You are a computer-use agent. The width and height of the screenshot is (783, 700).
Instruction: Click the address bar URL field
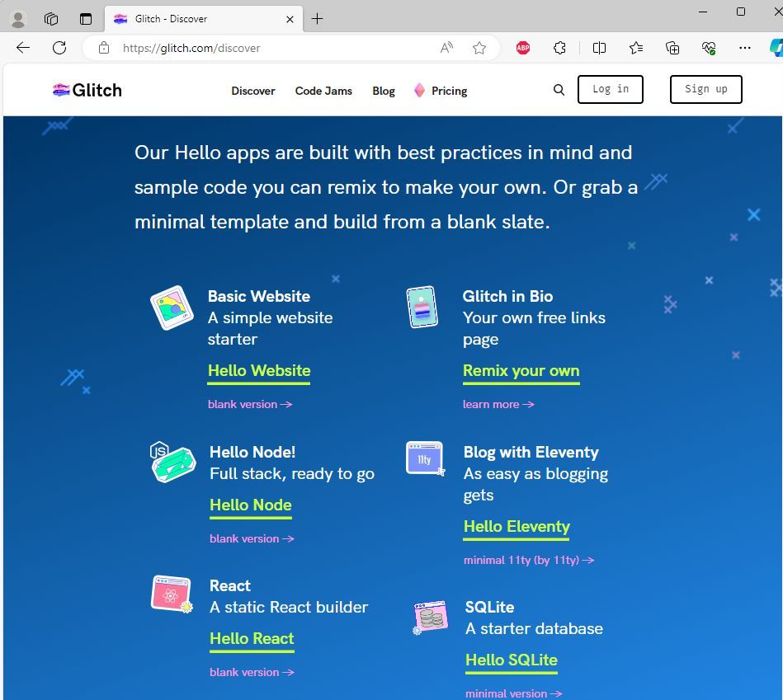(x=272, y=48)
